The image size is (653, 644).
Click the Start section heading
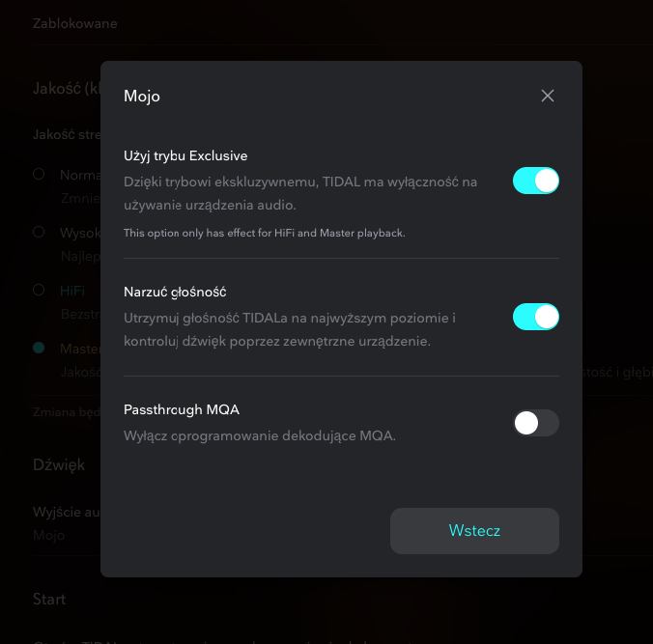(x=49, y=599)
